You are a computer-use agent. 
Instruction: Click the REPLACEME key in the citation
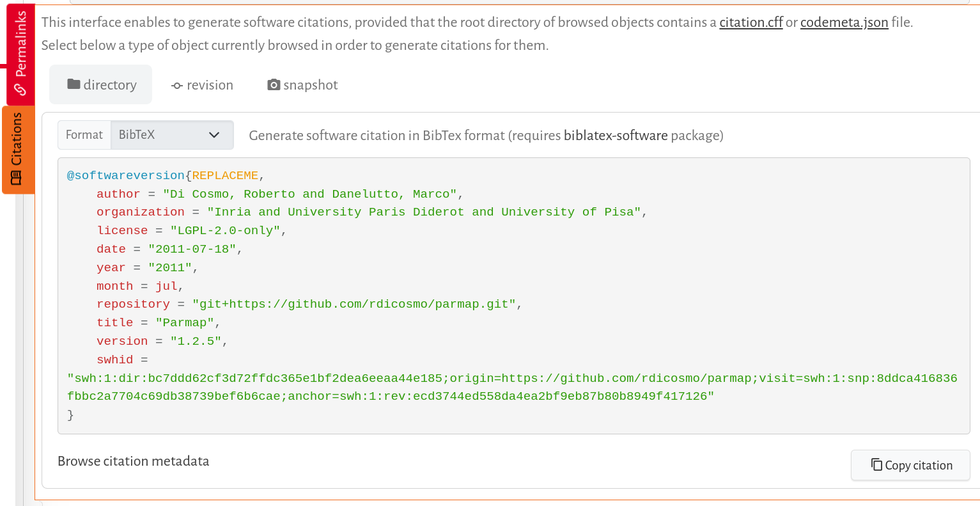tap(225, 175)
